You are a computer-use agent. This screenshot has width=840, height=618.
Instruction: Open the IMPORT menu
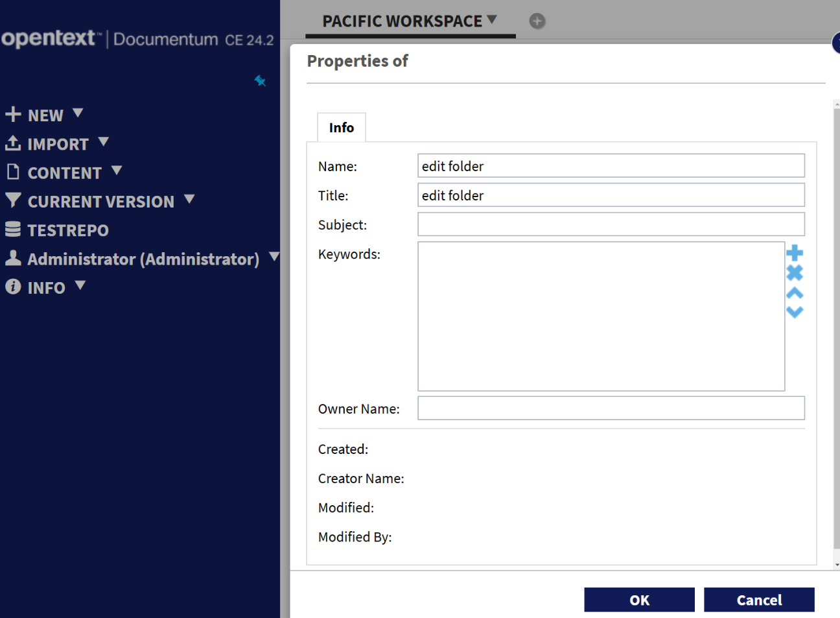pos(58,144)
